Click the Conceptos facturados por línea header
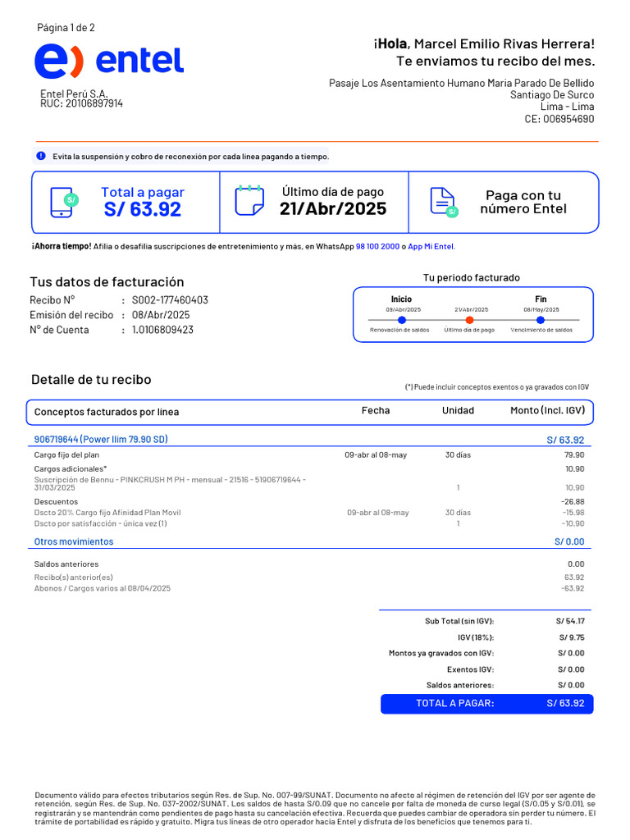The image size is (630, 840). (107, 412)
